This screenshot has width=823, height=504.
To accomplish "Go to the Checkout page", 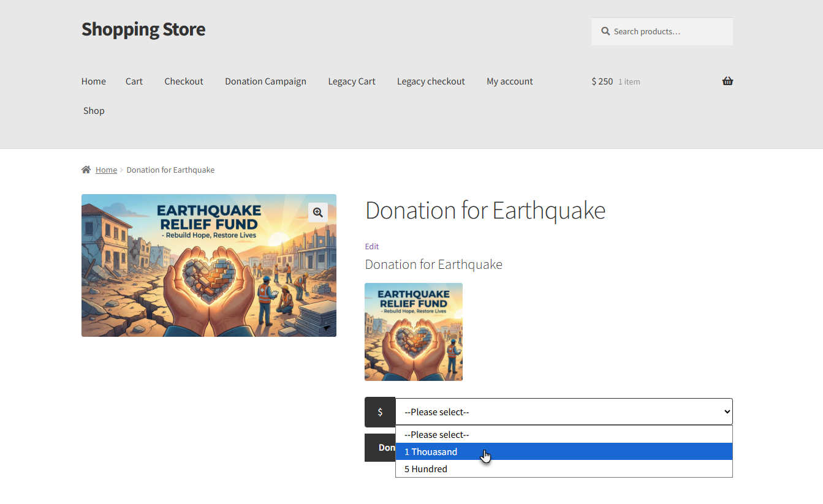I will (x=183, y=81).
